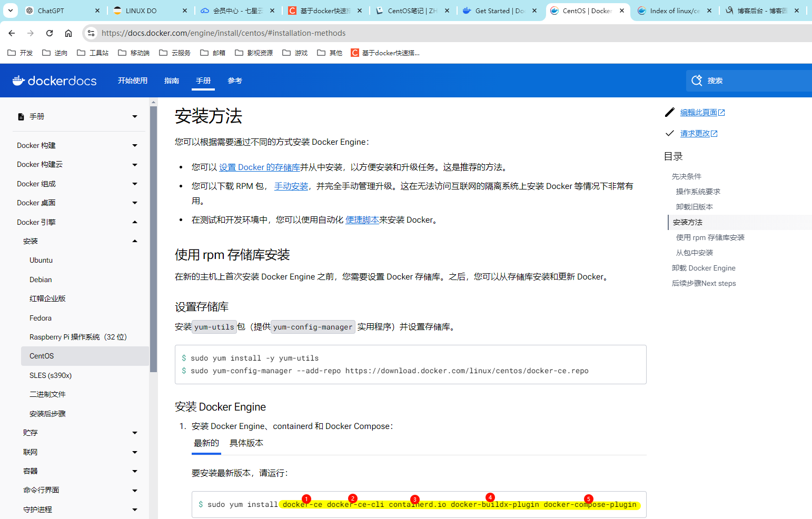Click the 设置 Docker 的存储库 link

260,167
